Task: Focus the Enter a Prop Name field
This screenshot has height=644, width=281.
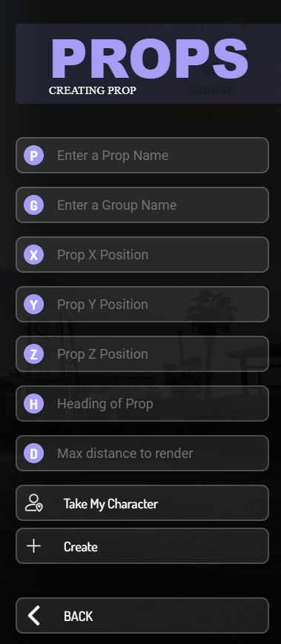Action: pos(142,155)
